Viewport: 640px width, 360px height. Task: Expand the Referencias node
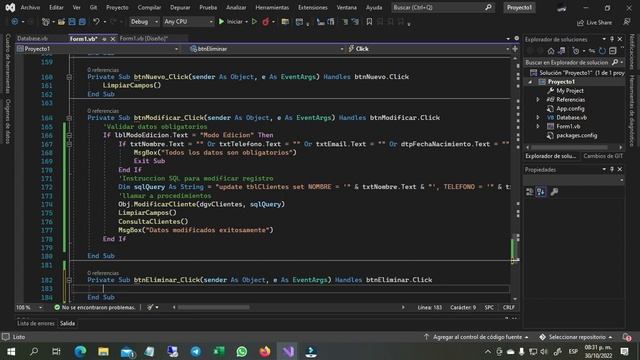coord(538,100)
